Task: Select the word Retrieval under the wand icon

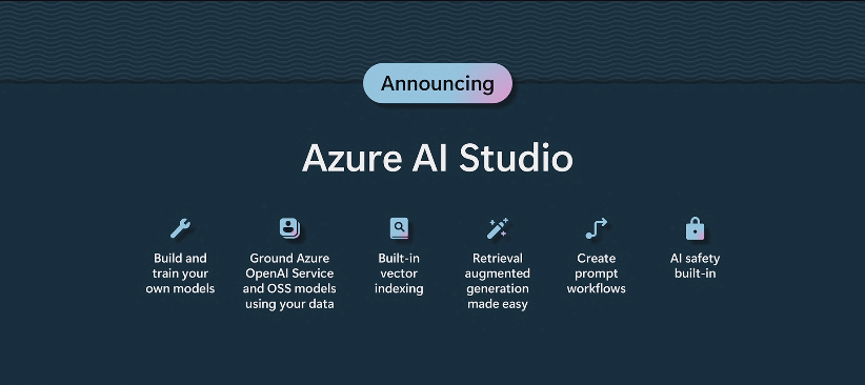Action: (x=497, y=258)
